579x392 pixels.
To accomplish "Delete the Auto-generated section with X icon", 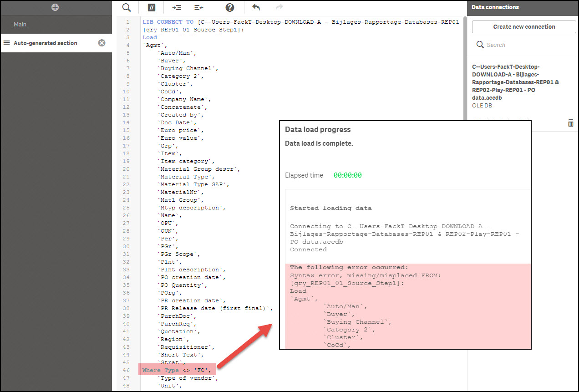I will tap(102, 43).
